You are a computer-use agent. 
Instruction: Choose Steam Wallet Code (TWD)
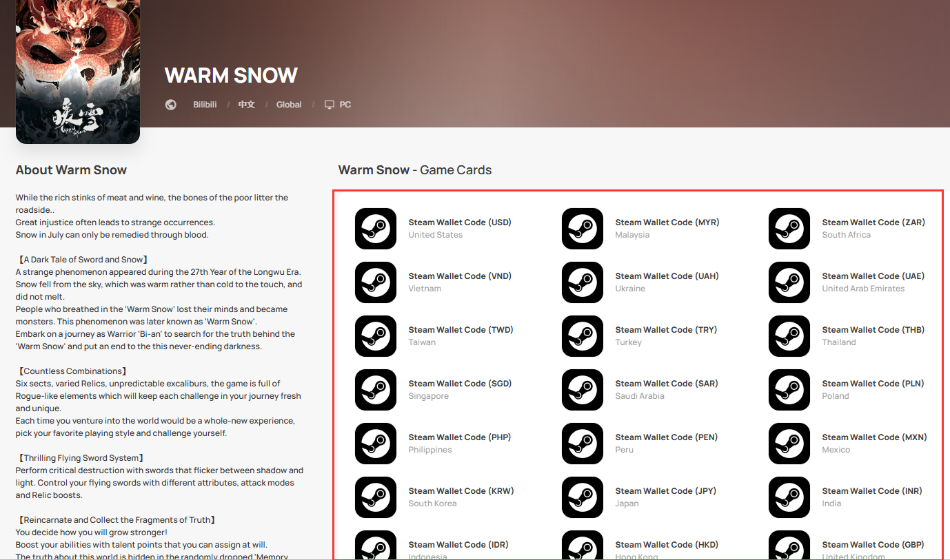[461, 330]
